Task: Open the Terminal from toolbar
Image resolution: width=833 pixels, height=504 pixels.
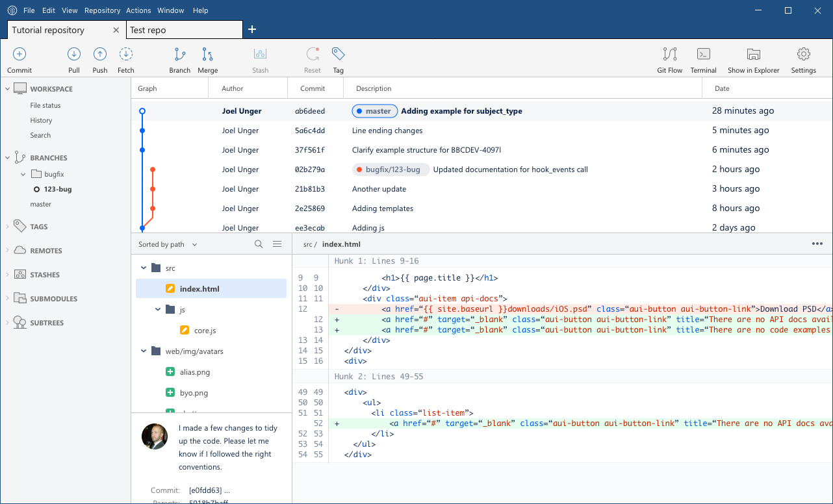Action: [703, 55]
